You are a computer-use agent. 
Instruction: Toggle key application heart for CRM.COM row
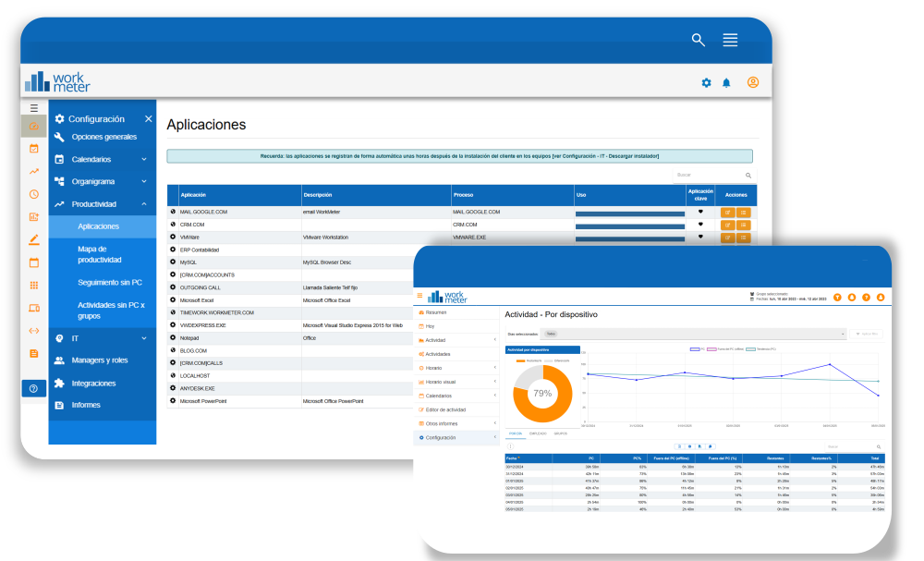pos(700,225)
